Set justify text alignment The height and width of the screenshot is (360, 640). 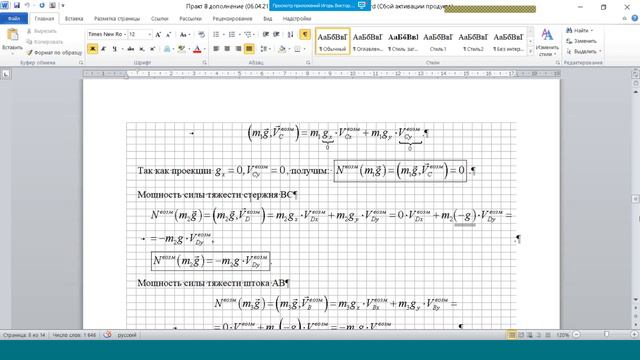249,49
